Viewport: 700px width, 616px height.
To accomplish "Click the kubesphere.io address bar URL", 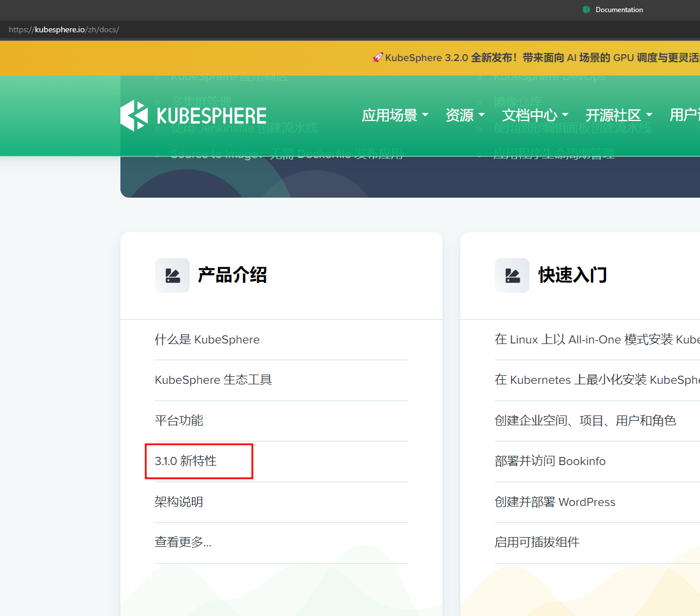I will click(x=64, y=29).
